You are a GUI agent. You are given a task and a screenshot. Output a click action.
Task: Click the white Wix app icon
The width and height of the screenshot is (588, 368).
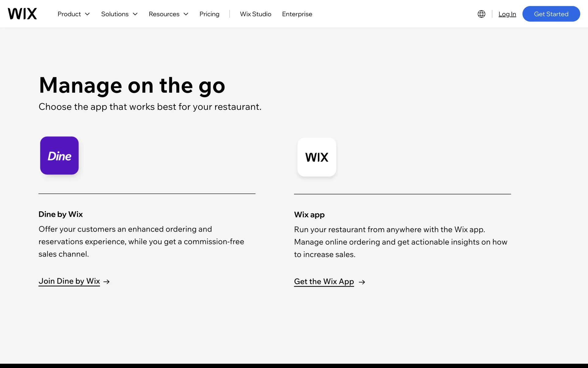pyautogui.click(x=317, y=157)
